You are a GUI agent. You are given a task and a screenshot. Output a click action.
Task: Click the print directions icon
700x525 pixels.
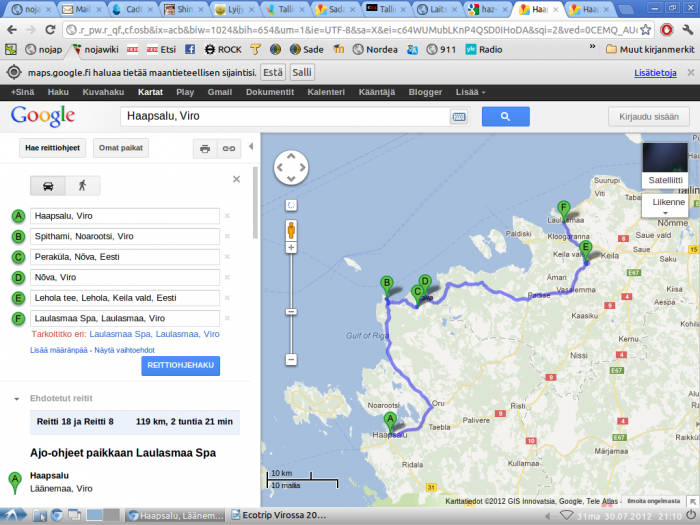pos(205,148)
